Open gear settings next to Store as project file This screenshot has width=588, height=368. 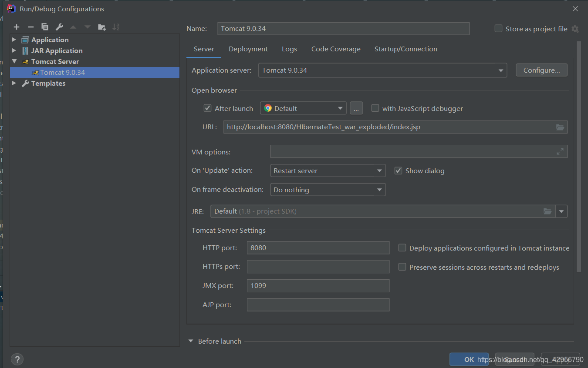click(575, 29)
